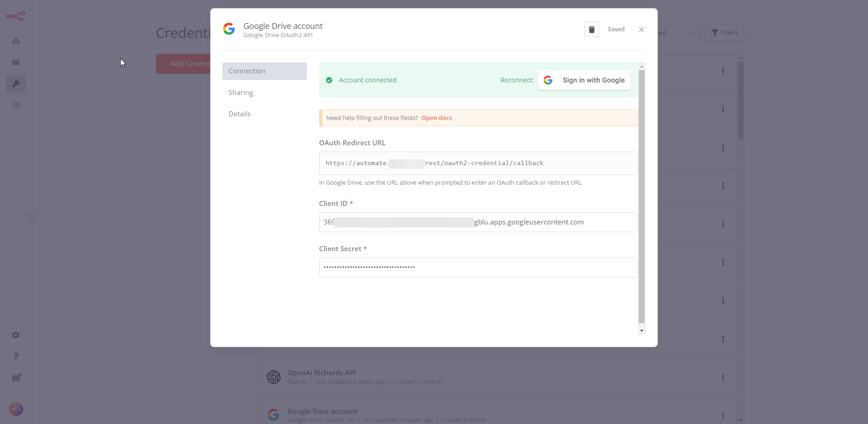Open the Templates sidebar icon

click(x=16, y=62)
